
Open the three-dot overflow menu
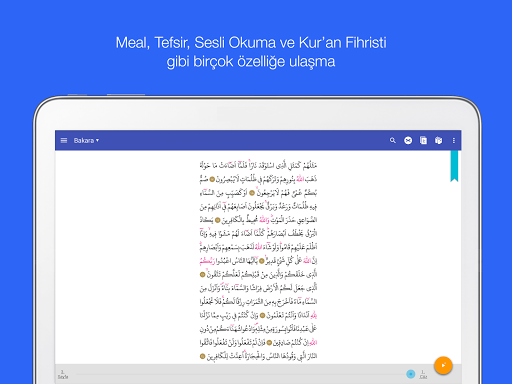point(454,140)
